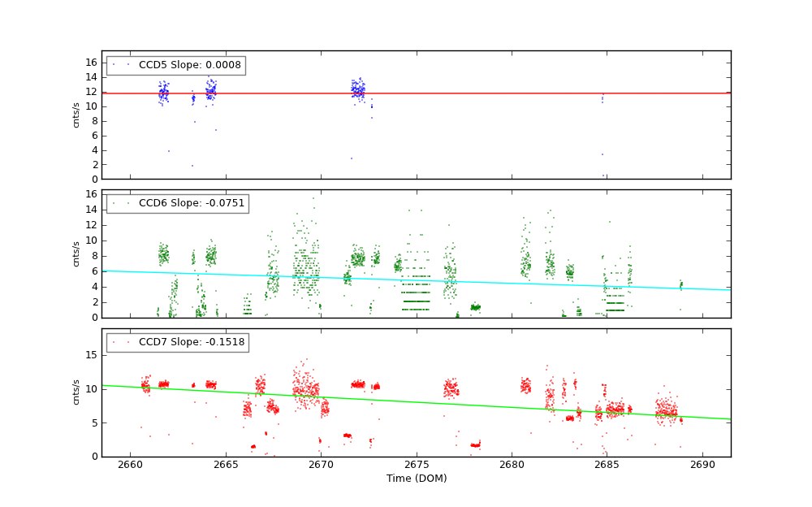Click the cnts/s y-axis label of CCD5 plot
This screenshot has height=507, width=812.
pyautogui.click(x=76, y=115)
